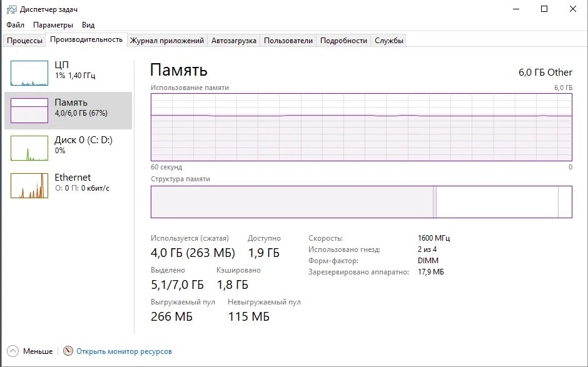The image size is (588, 367).
Task: Select the CPU (ЦП) mini graph thumbnail
Action: [x=29, y=73]
